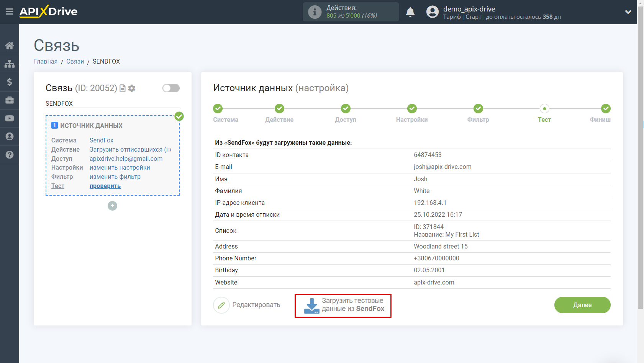
Task: Click the проверить test link
Action: pos(105,186)
